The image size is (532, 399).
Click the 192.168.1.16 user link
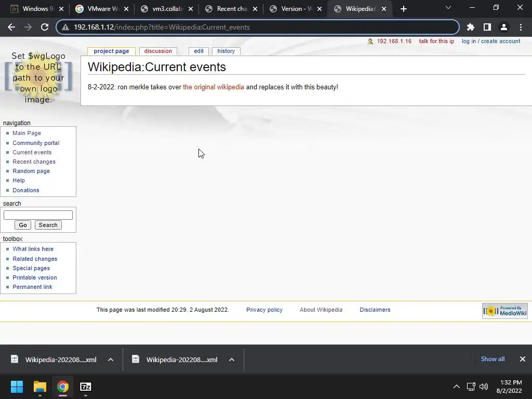(x=394, y=41)
